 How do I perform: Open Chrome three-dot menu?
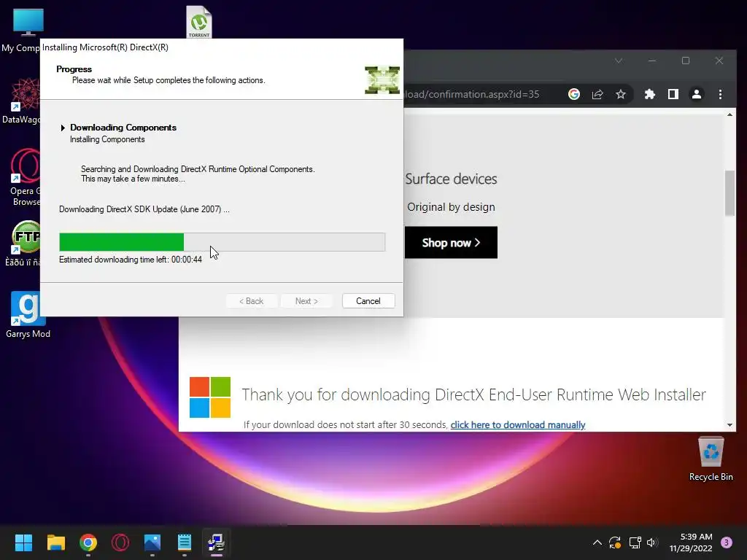(x=720, y=94)
